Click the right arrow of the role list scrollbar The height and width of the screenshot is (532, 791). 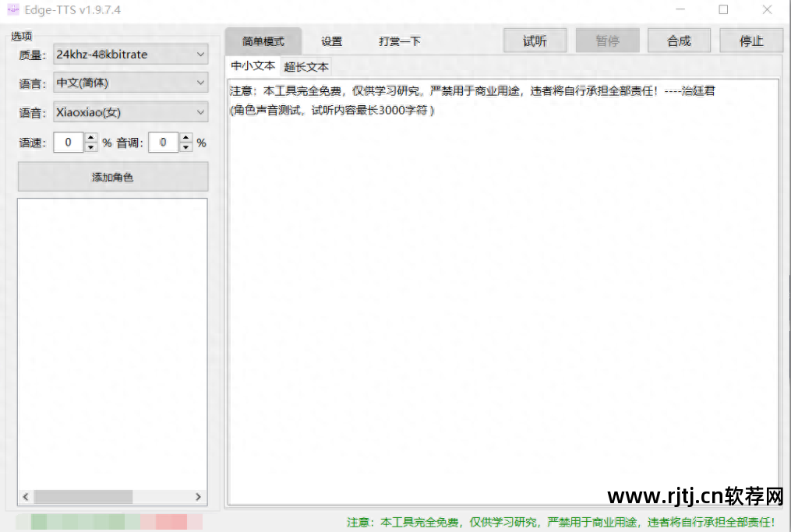(200, 496)
